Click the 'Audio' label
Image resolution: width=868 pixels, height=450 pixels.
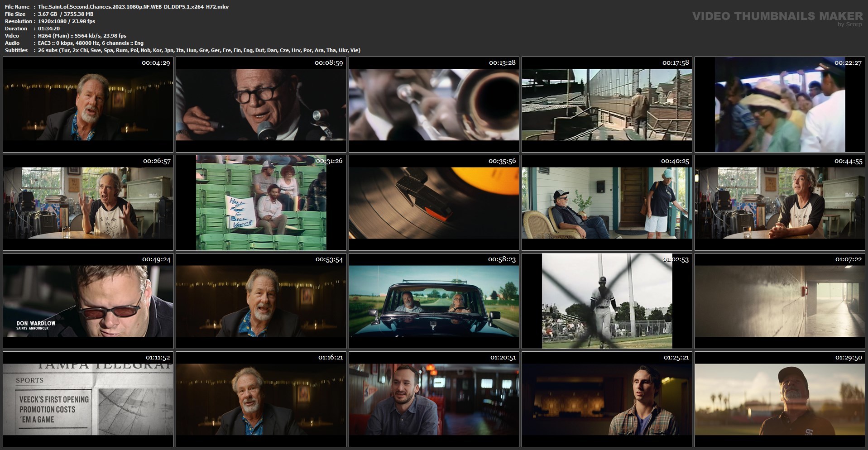[12, 43]
